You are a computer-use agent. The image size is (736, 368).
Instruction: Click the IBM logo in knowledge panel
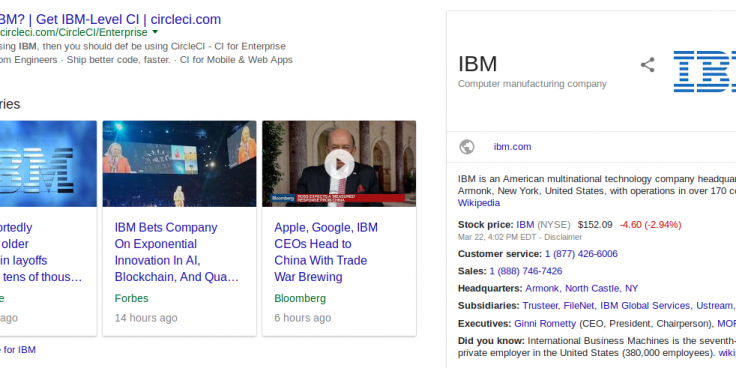click(x=705, y=71)
